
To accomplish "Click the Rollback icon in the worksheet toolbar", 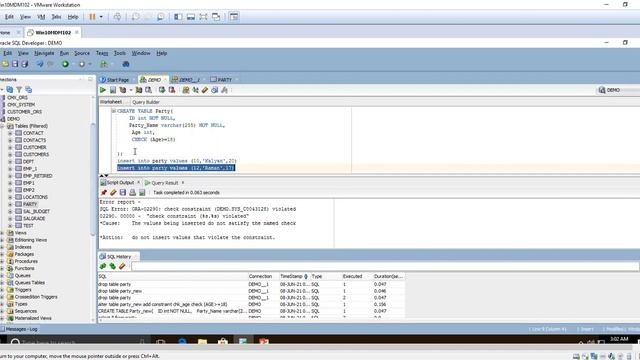I will (x=172, y=90).
